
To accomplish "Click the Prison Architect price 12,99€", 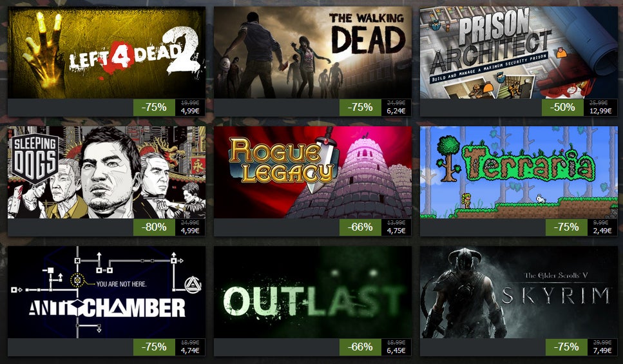I will point(600,111).
